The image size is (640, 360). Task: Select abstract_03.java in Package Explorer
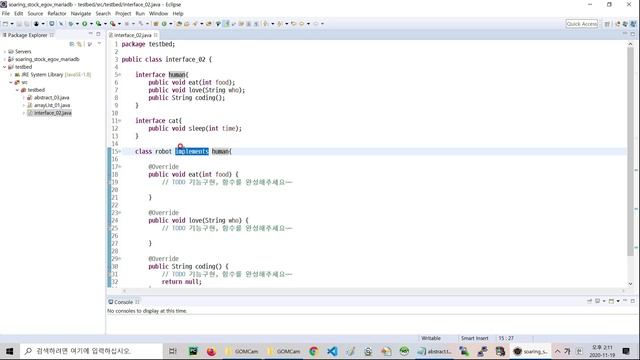tap(51, 98)
